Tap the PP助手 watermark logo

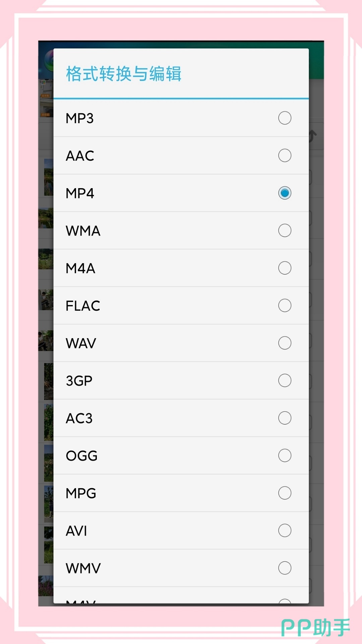pos(315,628)
